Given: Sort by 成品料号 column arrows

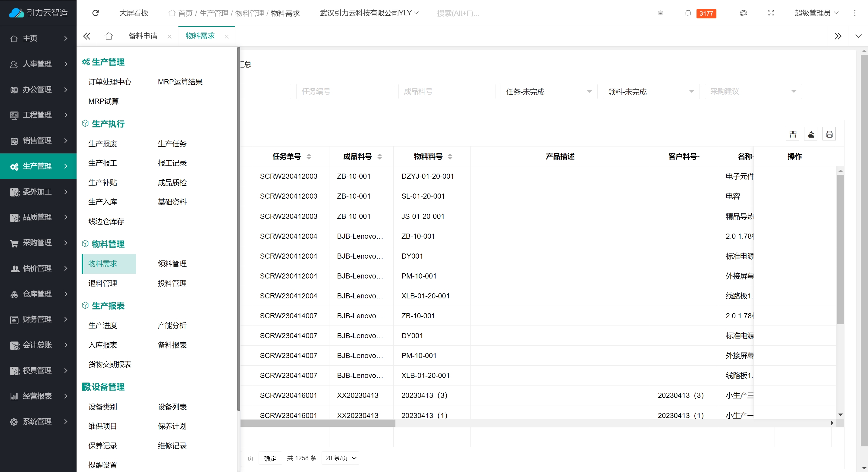Looking at the screenshot, I should click(x=379, y=156).
